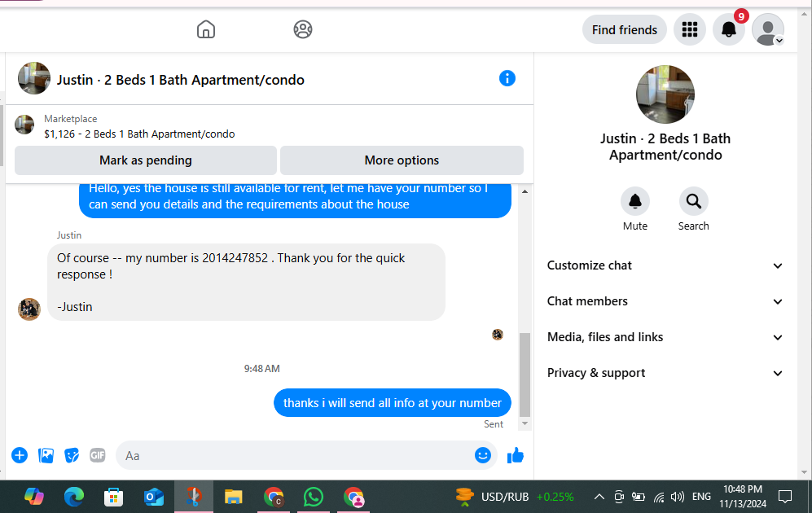Screen dimensions: 812x513
Task: Expand Media, files and links section
Action: (x=665, y=337)
